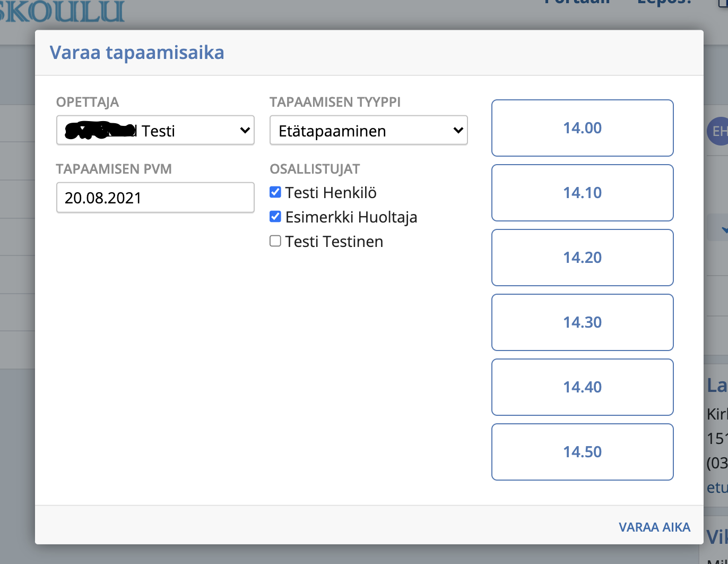Confirm booking with VARAA AIKA
Image resolution: width=728 pixels, height=564 pixels.
654,527
